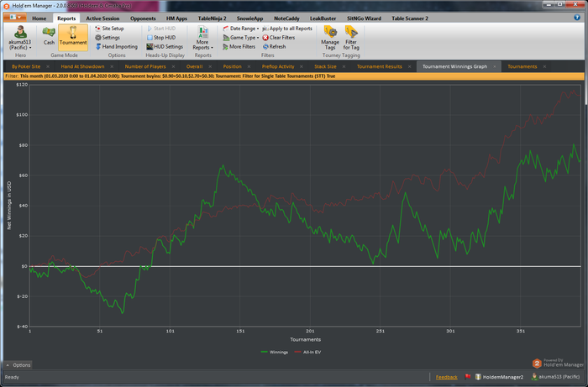Open the help icon
Viewport: 588px width, 387px height.
577,18
